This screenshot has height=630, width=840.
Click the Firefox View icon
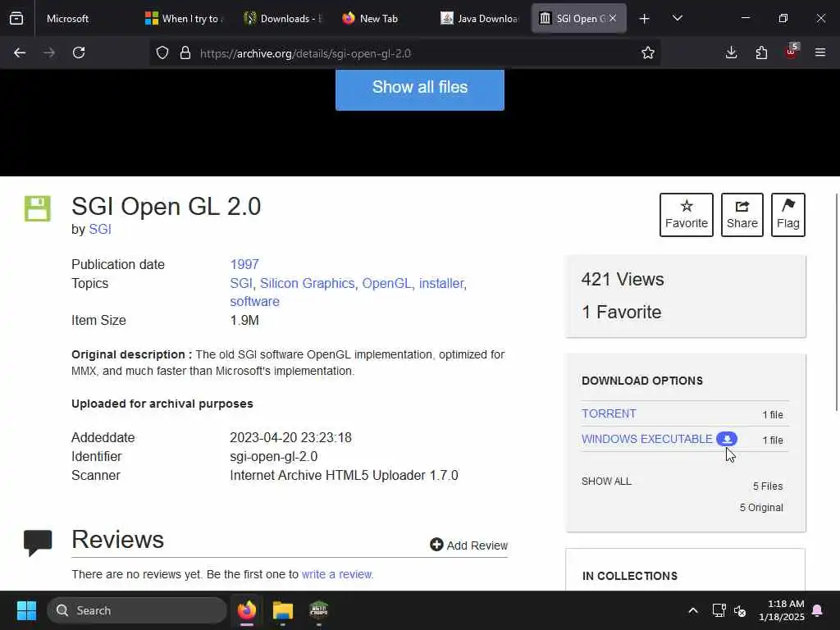(16, 18)
